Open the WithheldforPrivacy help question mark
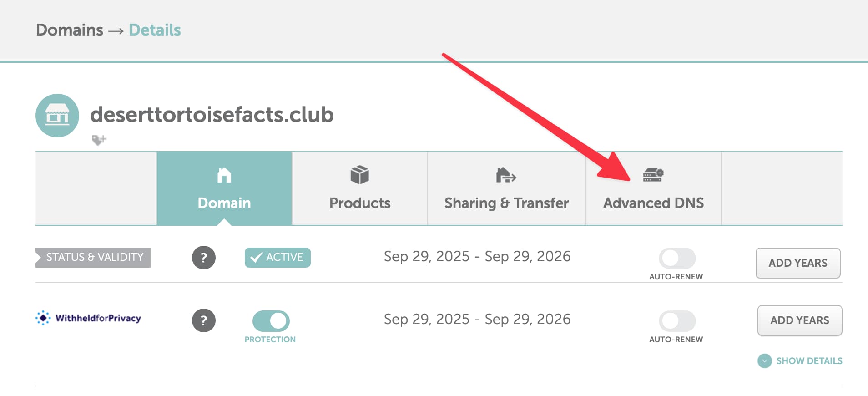Viewport: 868px width, 396px height. click(203, 320)
